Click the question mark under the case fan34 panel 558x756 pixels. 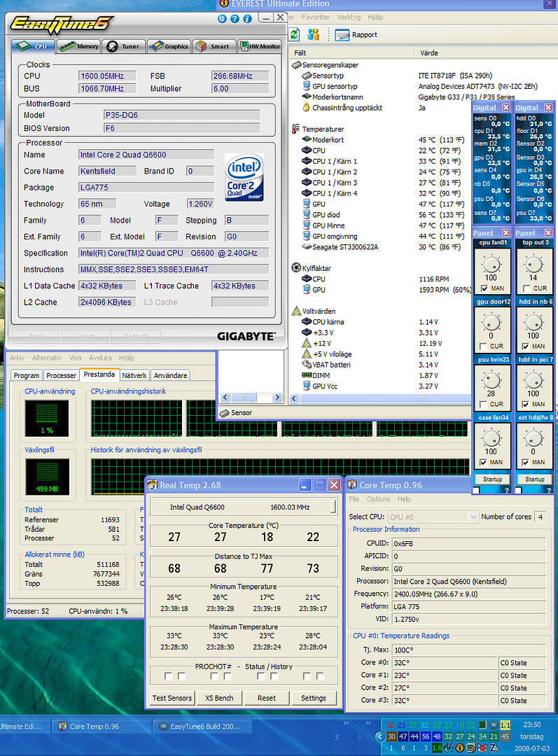click(x=506, y=490)
